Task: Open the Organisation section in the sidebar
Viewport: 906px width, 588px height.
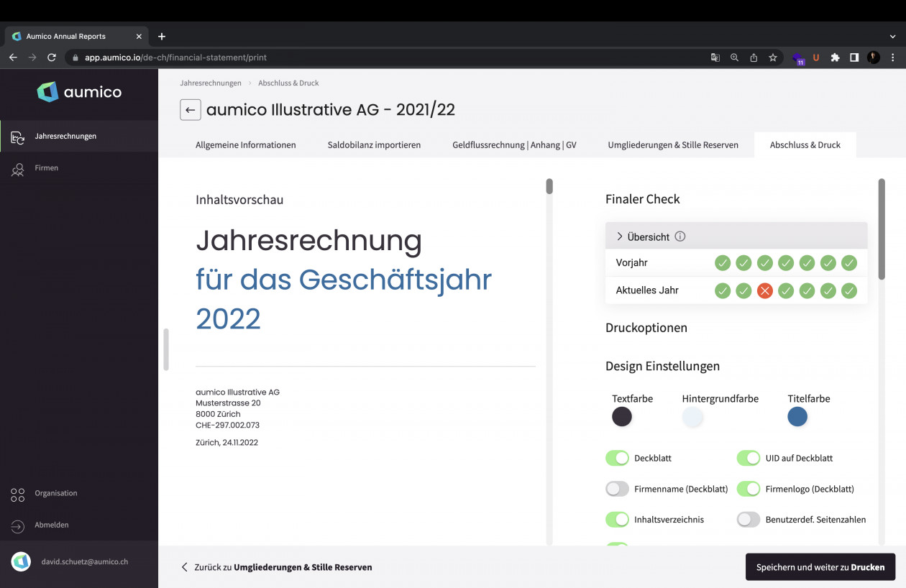Action: pyautogui.click(x=55, y=494)
